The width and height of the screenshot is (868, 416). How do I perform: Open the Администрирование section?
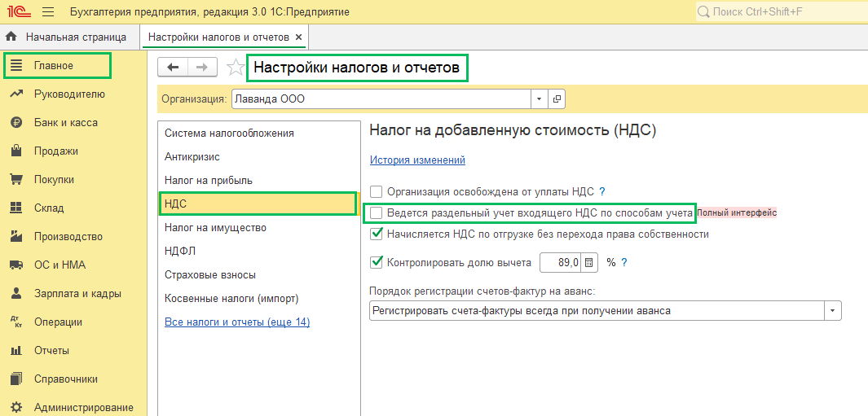pos(73,408)
